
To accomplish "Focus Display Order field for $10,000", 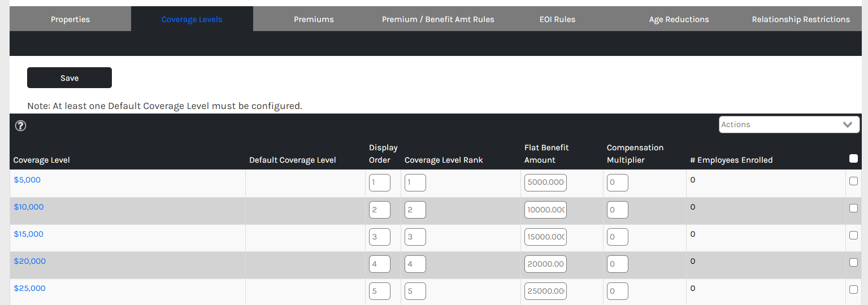I will coord(380,210).
